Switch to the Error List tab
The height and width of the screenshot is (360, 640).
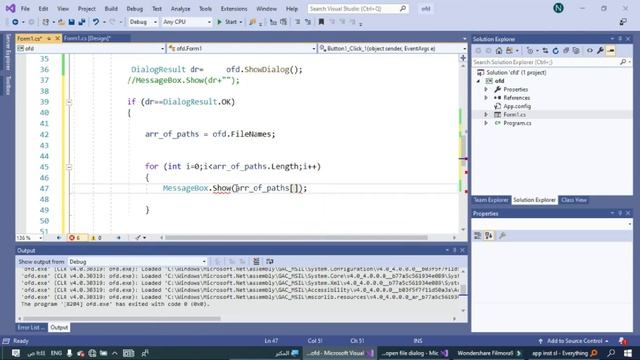(31, 327)
